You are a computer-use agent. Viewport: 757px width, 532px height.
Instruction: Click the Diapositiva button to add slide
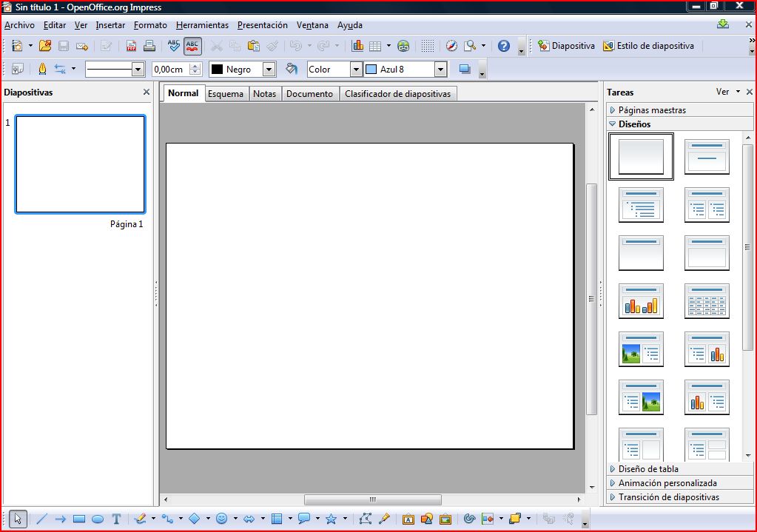(x=566, y=46)
